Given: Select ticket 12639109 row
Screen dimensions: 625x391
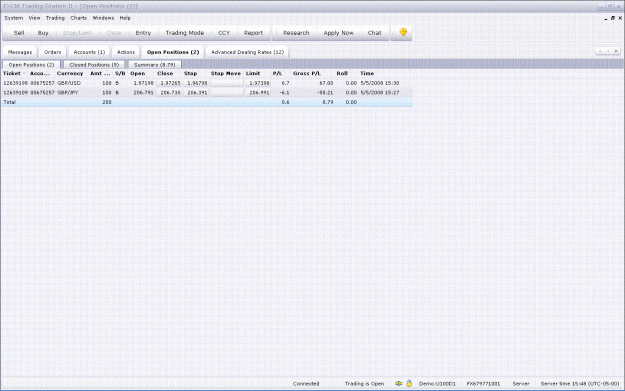Looking at the screenshot, I should (206, 92).
